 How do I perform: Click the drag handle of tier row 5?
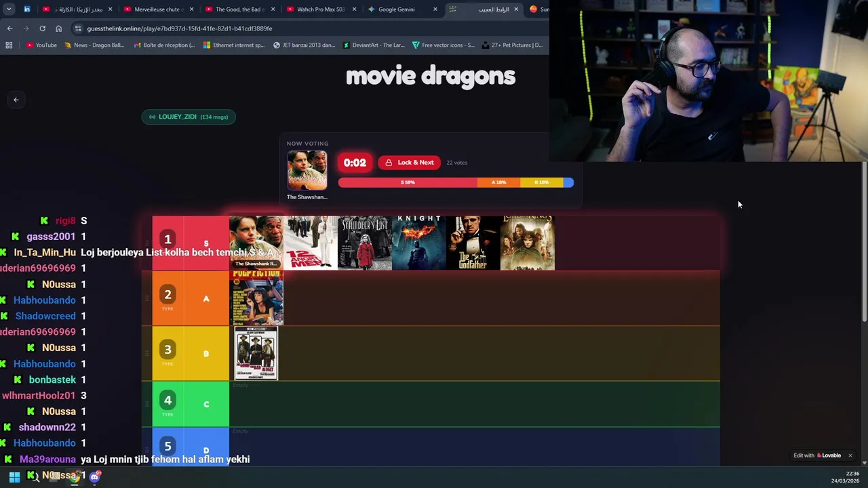tap(146, 449)
